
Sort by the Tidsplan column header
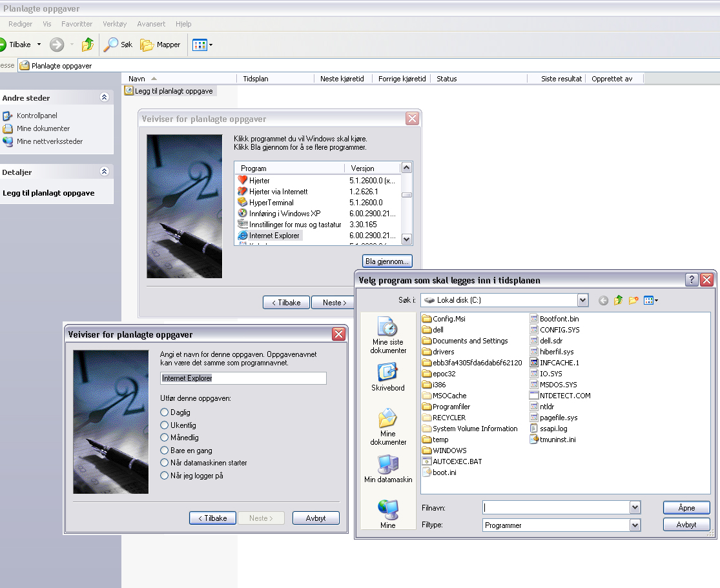[276, 79]
